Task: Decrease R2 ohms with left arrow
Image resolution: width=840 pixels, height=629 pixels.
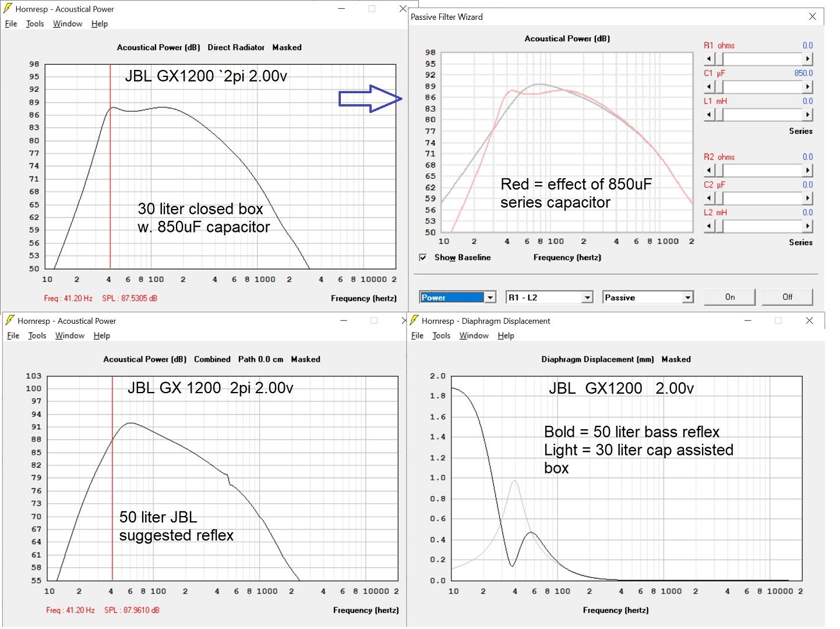Action: pos(709,171)
